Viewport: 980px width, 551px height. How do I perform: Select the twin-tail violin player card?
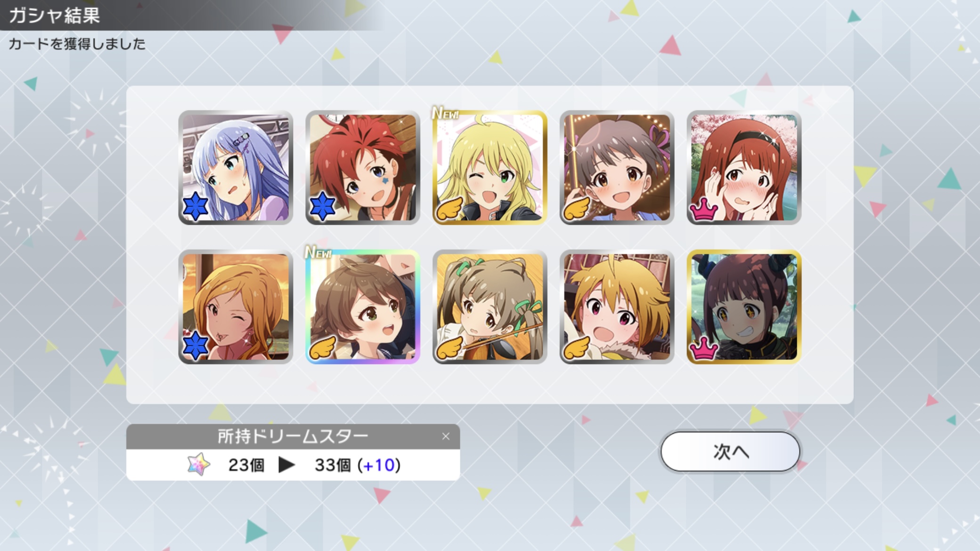point(490,307)
